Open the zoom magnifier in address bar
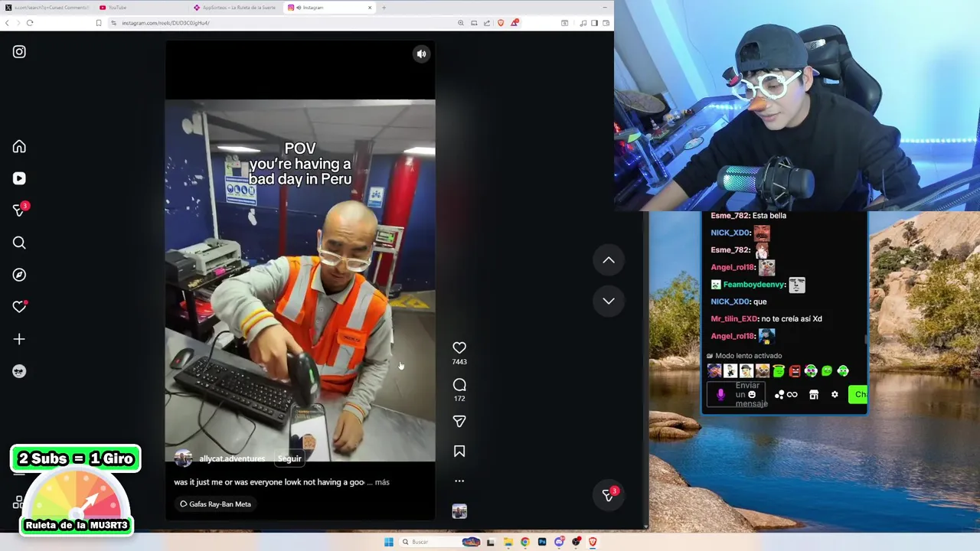This screenshot has height=551, width=980. (461, 23)
